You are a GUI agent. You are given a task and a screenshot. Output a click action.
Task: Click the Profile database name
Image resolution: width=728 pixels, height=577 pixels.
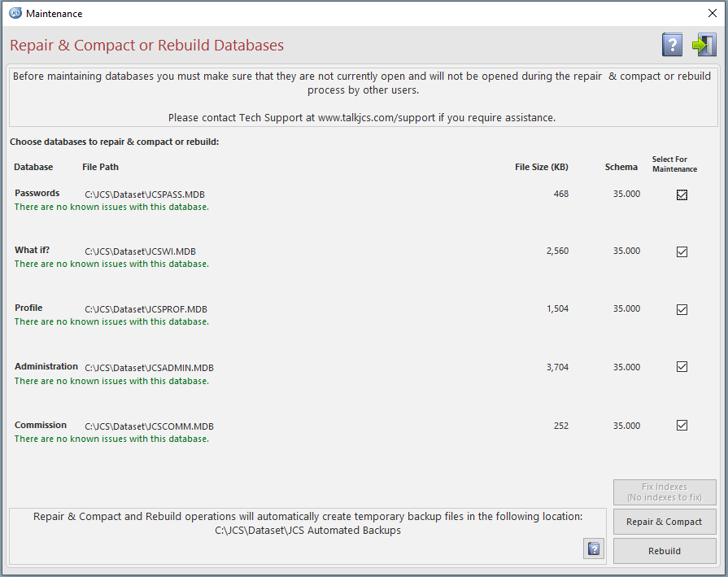coord(28,308)
